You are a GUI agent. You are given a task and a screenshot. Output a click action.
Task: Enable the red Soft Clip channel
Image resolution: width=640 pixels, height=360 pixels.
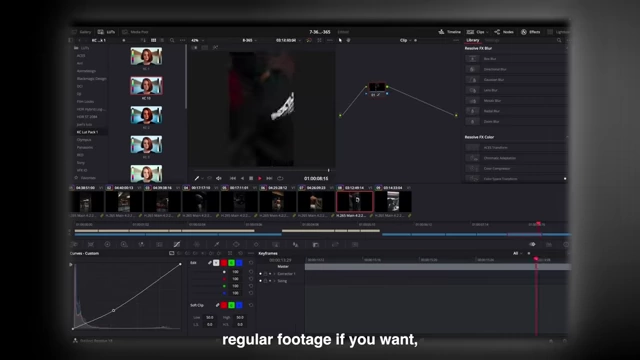tap(224, 305)
